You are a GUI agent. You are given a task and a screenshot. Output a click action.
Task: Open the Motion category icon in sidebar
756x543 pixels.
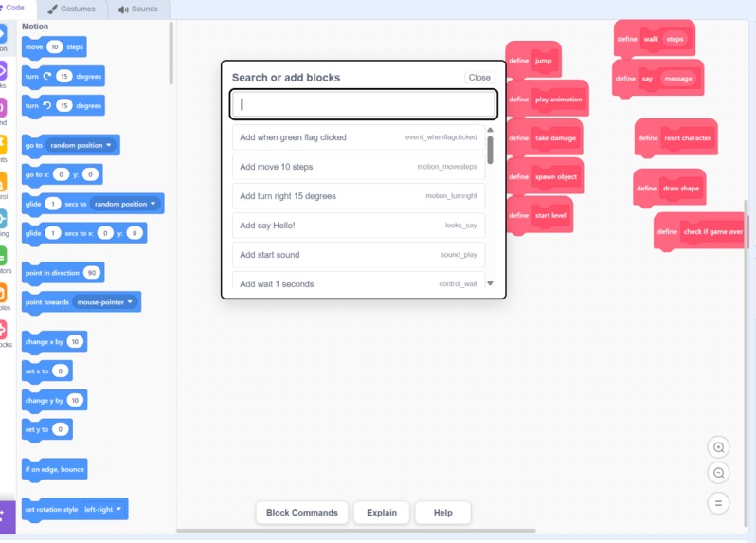pyautogui.click(x=3, y=34)
